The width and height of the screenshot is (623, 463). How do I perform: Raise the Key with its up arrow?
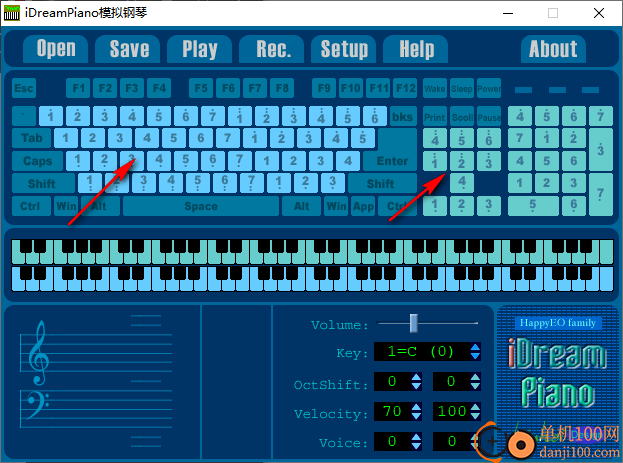click(x=475, y=348)
